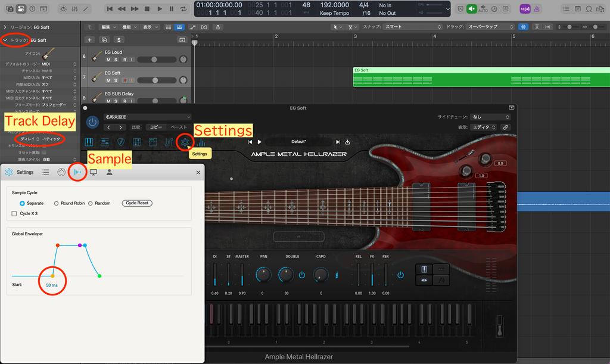This screenshot has width=610, height=364.
Task: Click the Cycle Reset button
Action: 137,203
